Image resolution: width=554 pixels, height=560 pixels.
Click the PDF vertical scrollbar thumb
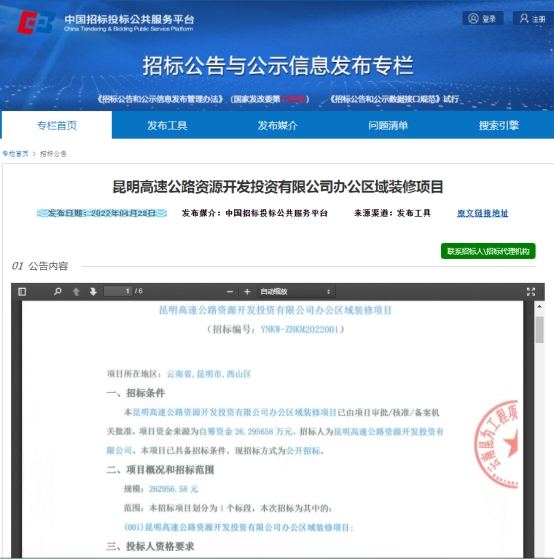(539, 330)
